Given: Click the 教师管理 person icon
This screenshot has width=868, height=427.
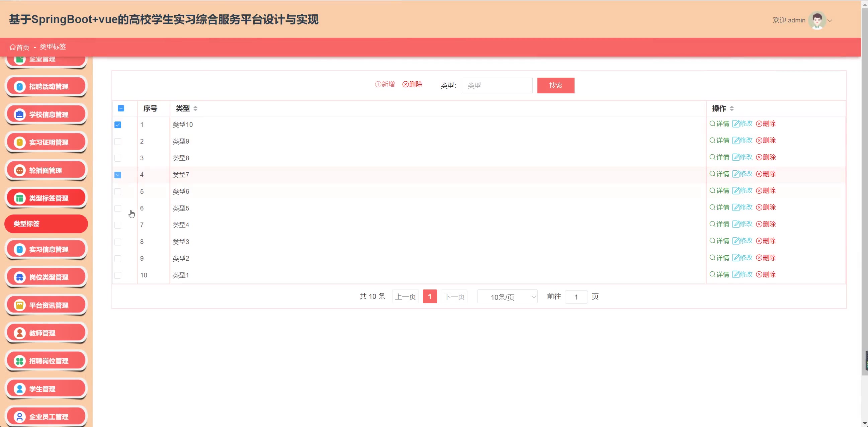Looking at the screenshot, I should click(19, 333).
